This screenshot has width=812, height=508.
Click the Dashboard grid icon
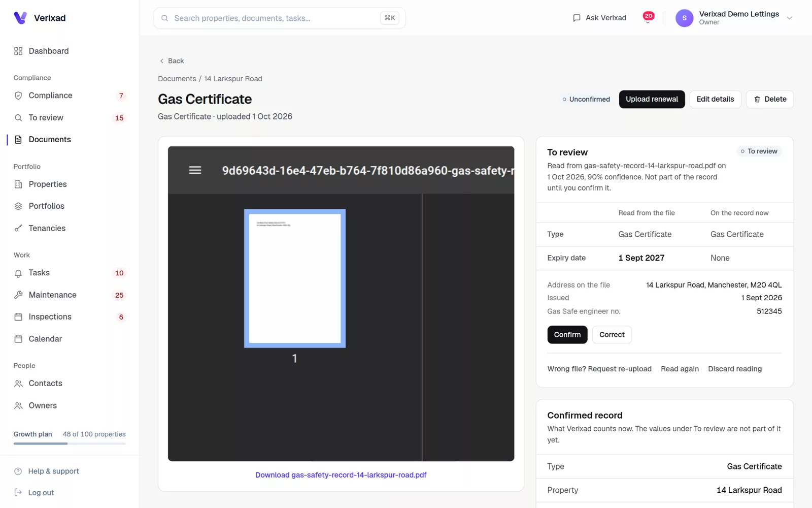[x=18, y=51]
